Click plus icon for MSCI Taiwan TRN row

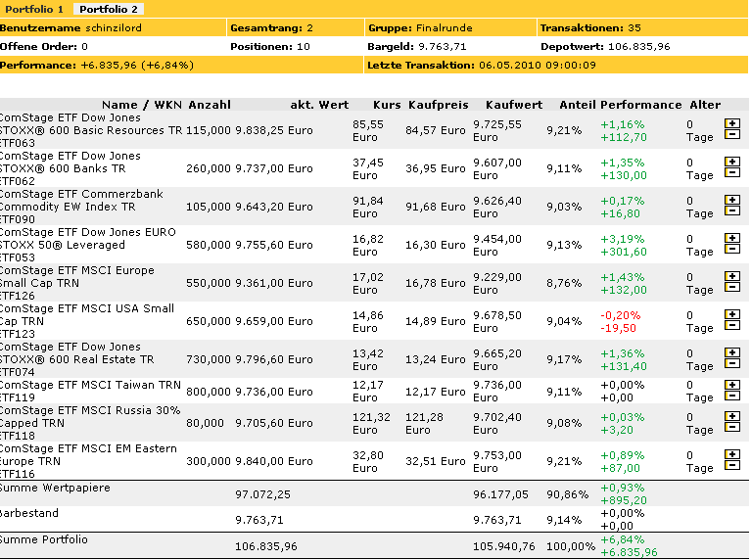730,386
